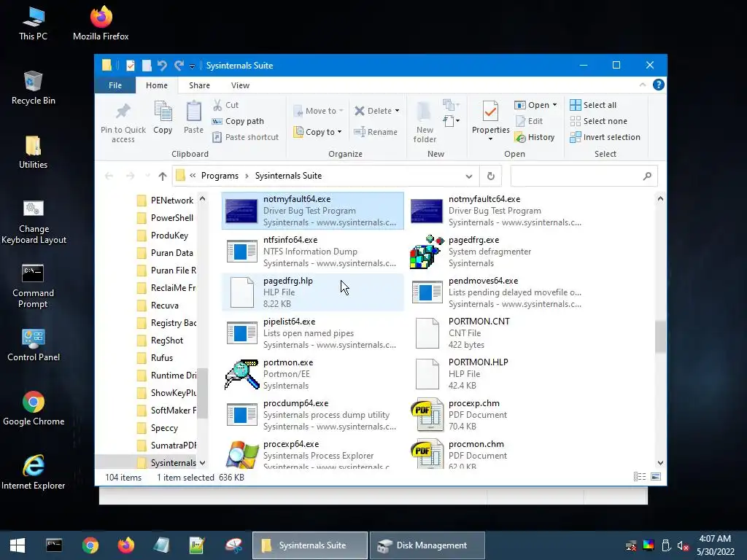Select the RegShot folder in tree
747x560 pixels.
160,340
